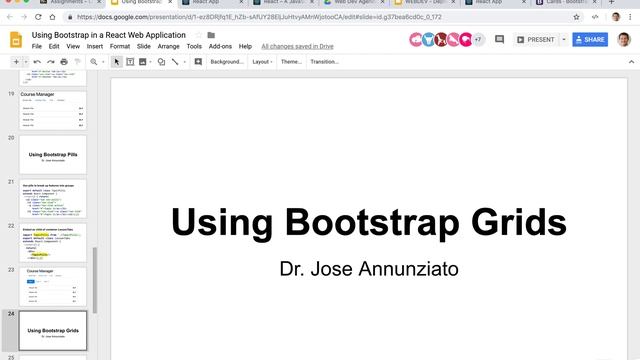
Task: Open the Insert menu
Action: coord(95,47)
